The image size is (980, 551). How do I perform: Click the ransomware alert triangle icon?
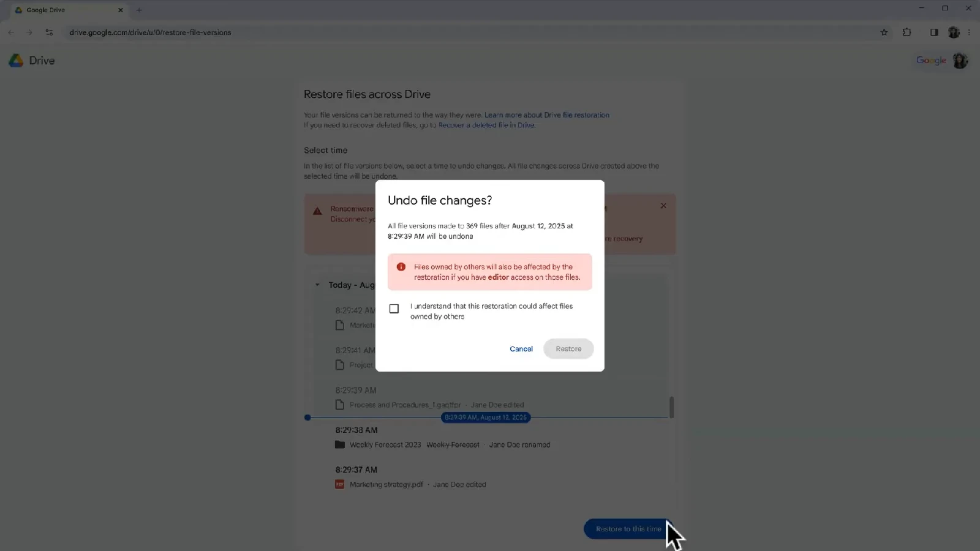pyautogui.click(x=317, y=211)
